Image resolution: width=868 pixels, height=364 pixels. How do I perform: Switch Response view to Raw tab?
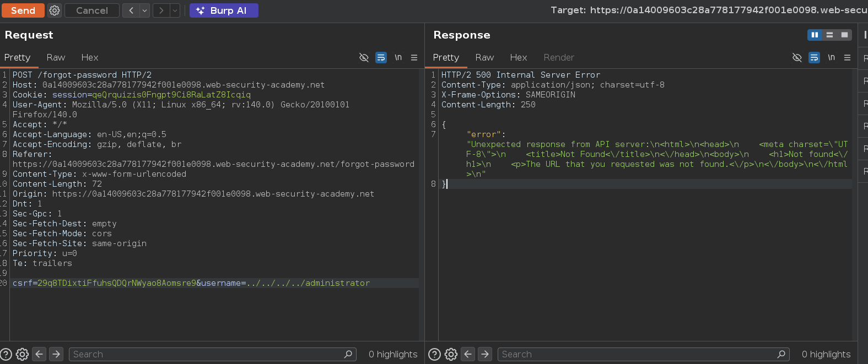pyautogui.click(x=484, y=57)
